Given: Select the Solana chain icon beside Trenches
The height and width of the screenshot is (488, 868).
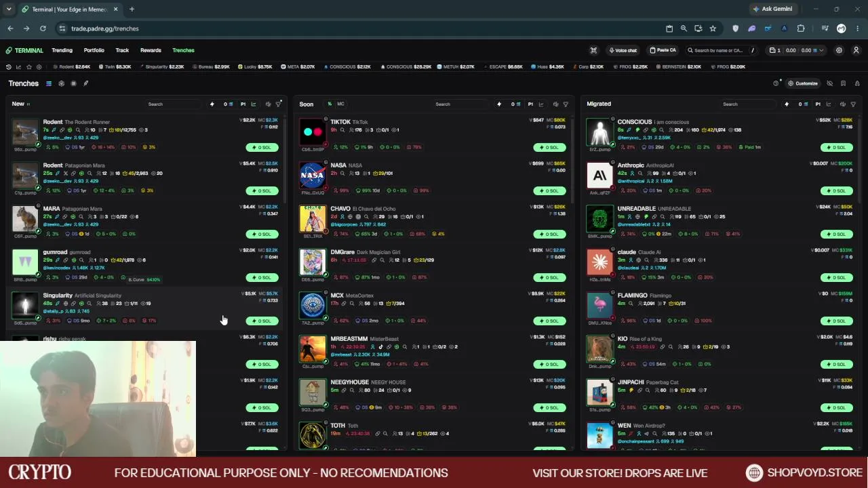Looking at the screenshot, I should click(x=49, y=83).
